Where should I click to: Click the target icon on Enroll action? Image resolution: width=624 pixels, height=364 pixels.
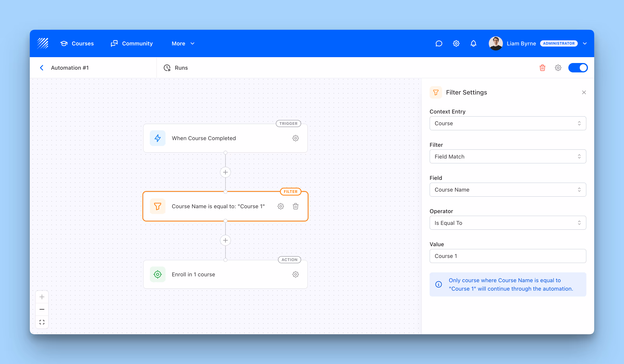pos(158,274)
